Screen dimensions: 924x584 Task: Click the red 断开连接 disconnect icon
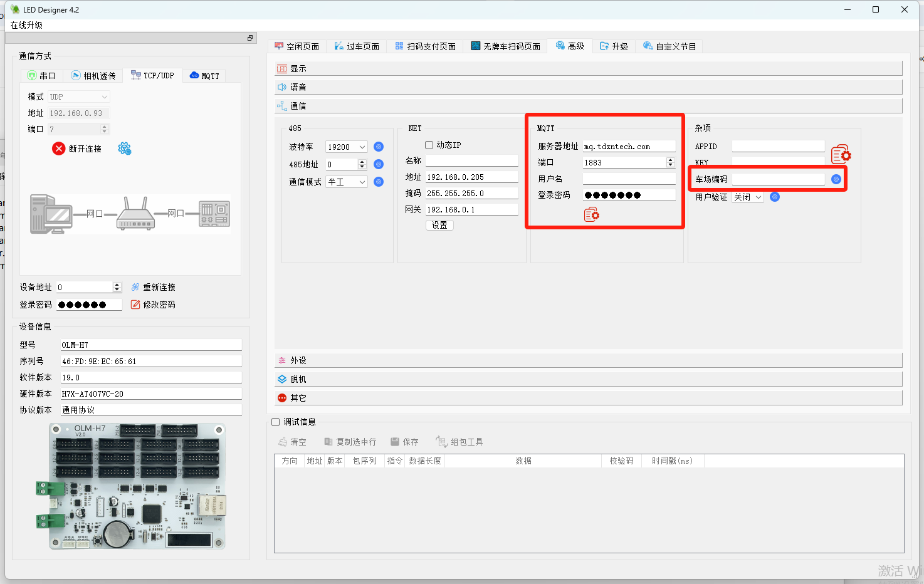58,149
